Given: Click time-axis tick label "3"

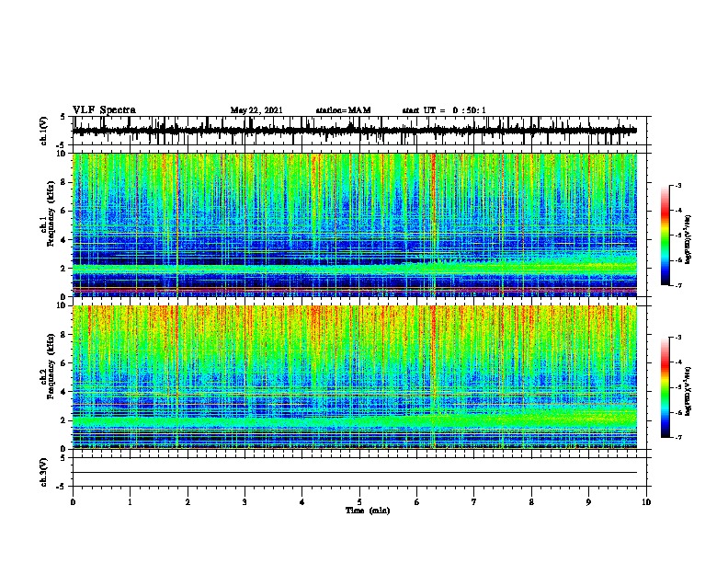Looking at the screenshot, I should pos(245,502).
